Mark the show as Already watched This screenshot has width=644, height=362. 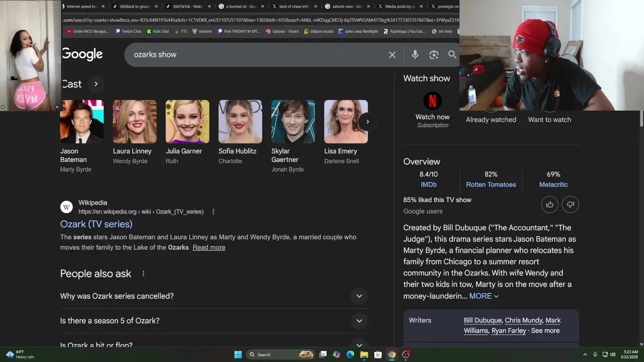[x=491, y=120]
